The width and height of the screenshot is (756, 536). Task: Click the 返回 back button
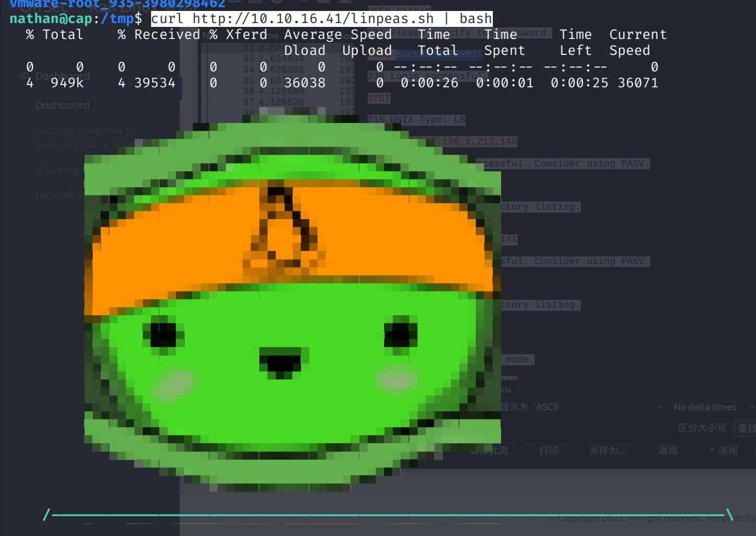click(x=668, y=450)
